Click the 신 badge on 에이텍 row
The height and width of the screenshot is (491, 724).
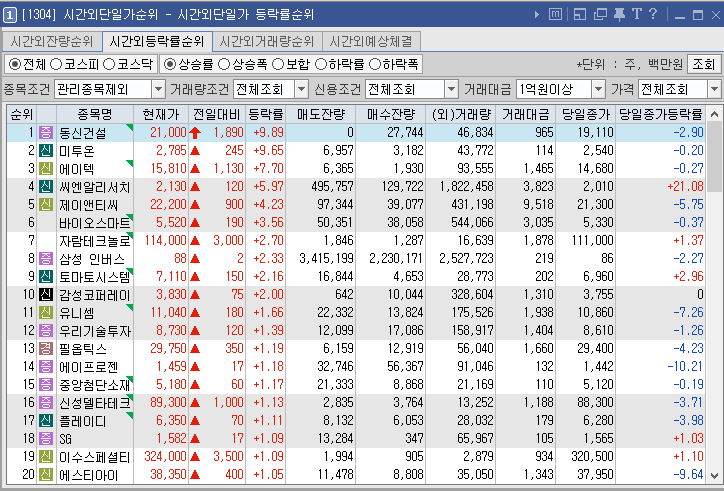45,169
